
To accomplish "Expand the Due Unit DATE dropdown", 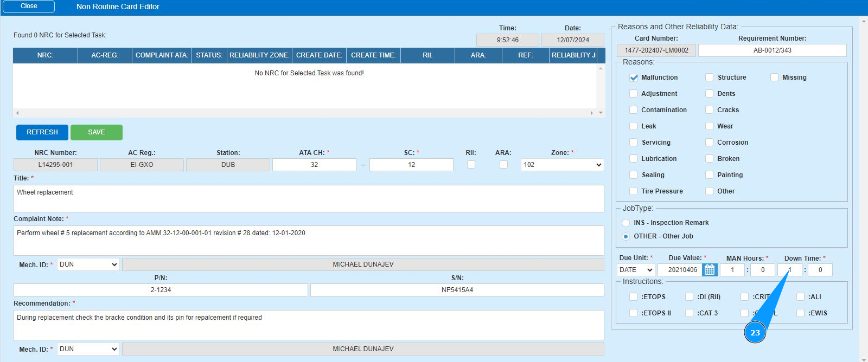I will (x=636, y=270).
